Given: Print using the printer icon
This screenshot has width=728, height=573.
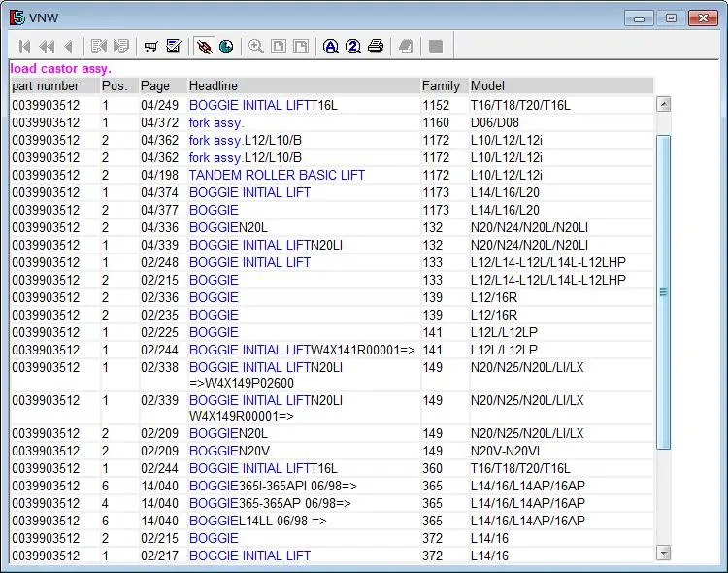Looking at the screenshot, I should (376, 47).
